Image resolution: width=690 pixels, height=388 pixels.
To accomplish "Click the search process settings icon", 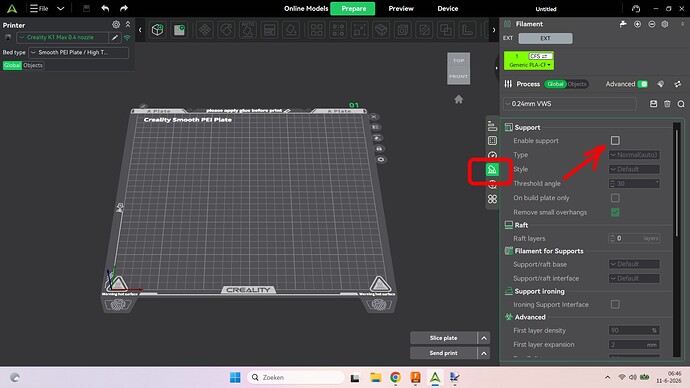I will [x=681, y=104].
